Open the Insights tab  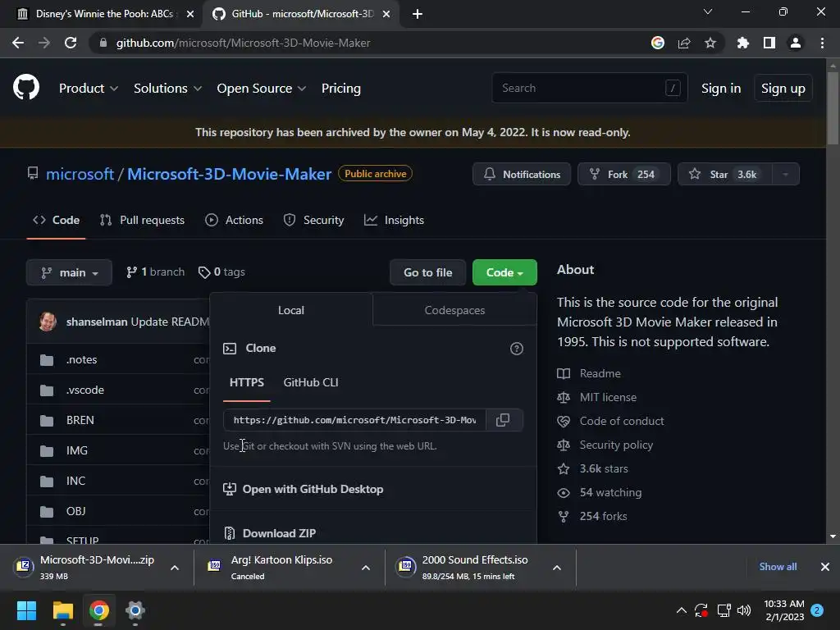click(394, 220)
